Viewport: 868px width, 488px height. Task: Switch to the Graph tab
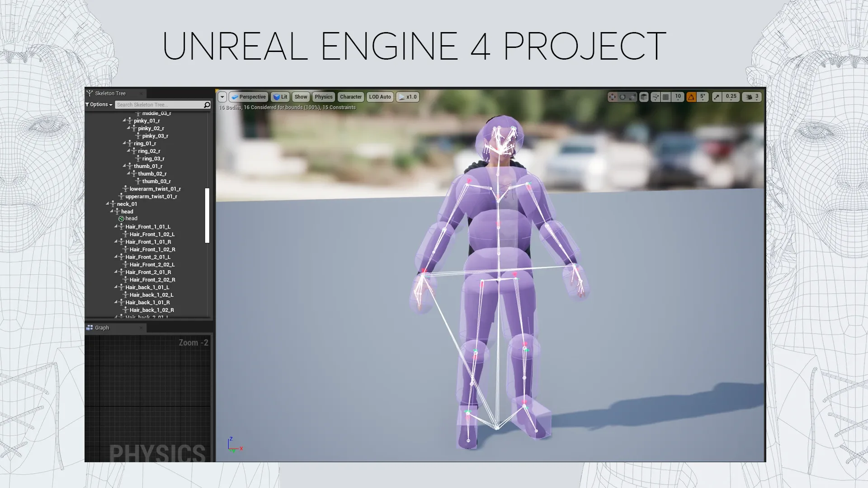(x=115, y=328)
